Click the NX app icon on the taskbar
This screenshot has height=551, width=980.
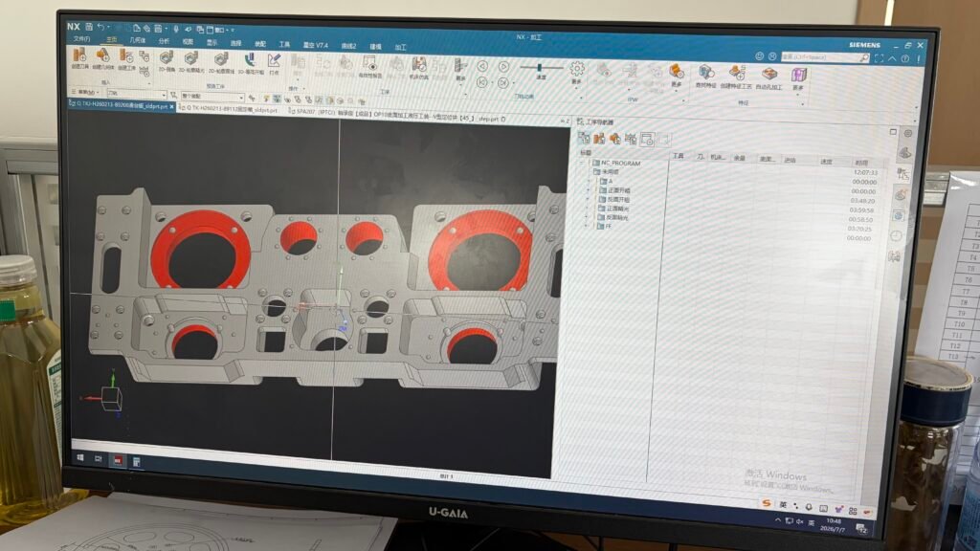[118, 460]
